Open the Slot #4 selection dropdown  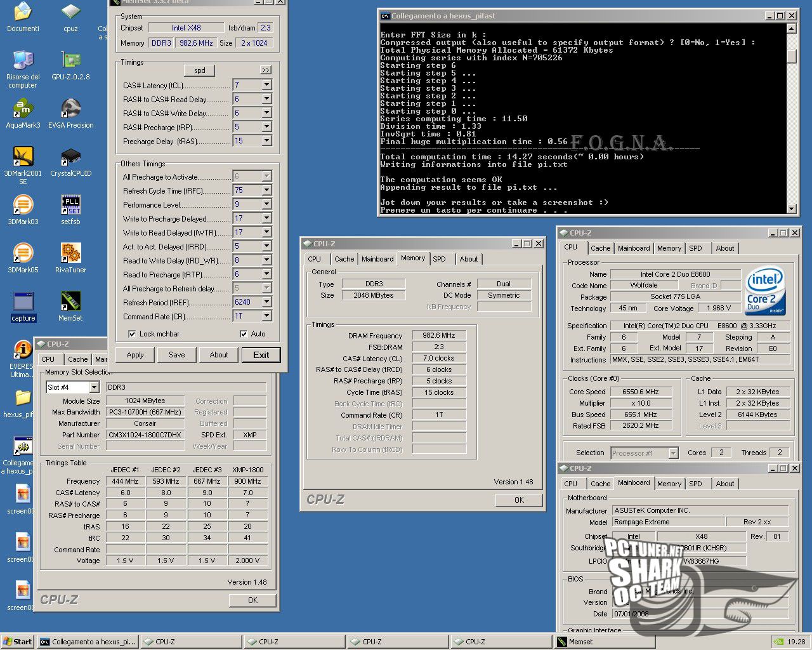[94, 387]
